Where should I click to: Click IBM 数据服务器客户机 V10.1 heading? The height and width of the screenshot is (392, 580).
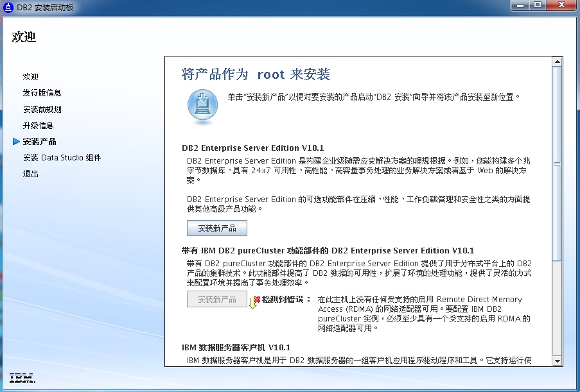[x=236, y=347]
